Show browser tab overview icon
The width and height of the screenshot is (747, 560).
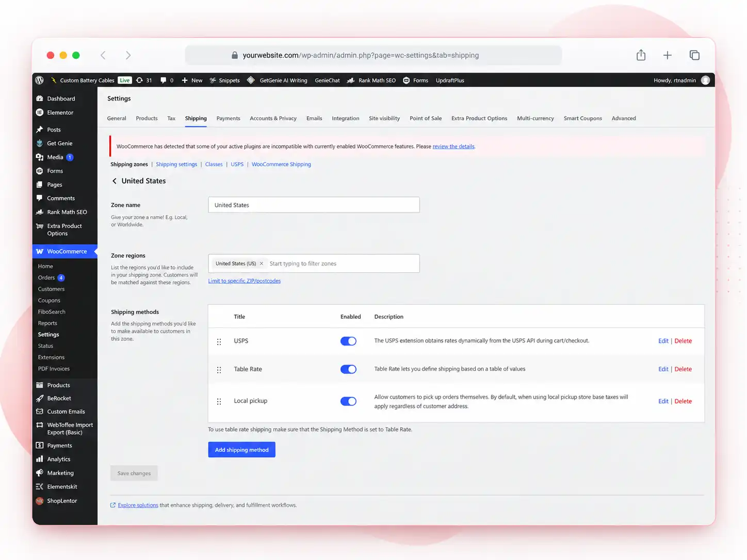[x=694, y=55]
